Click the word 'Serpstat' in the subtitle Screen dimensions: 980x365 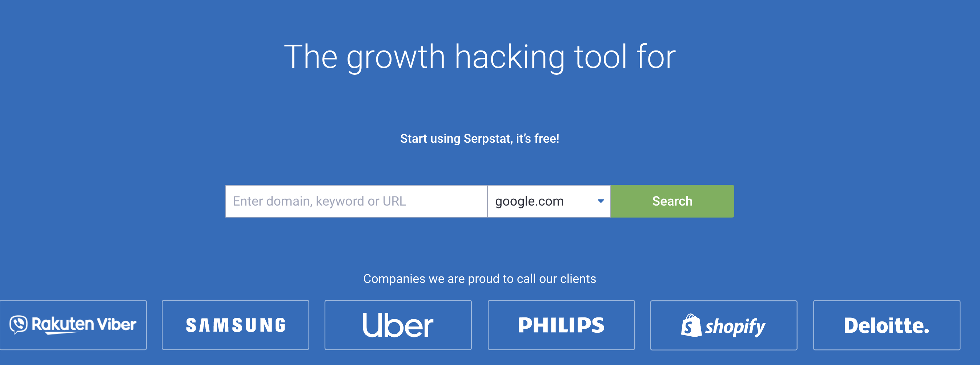[x=488, y=139]
